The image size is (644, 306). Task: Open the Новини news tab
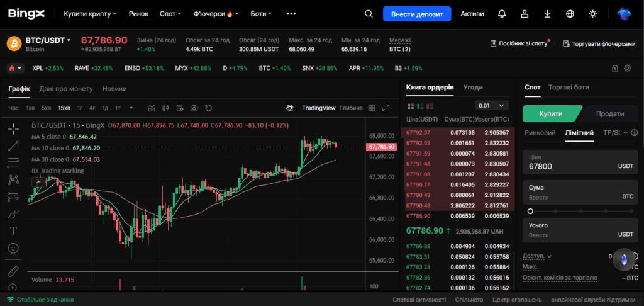pyautogui.click(x=114, y=88)
